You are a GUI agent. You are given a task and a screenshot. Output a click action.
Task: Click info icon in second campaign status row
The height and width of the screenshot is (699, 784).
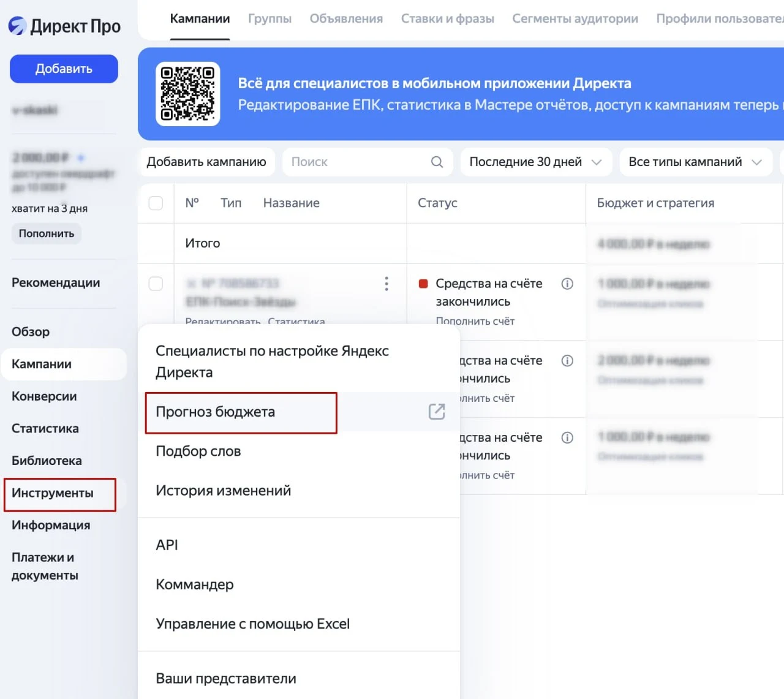click(567, 361)
